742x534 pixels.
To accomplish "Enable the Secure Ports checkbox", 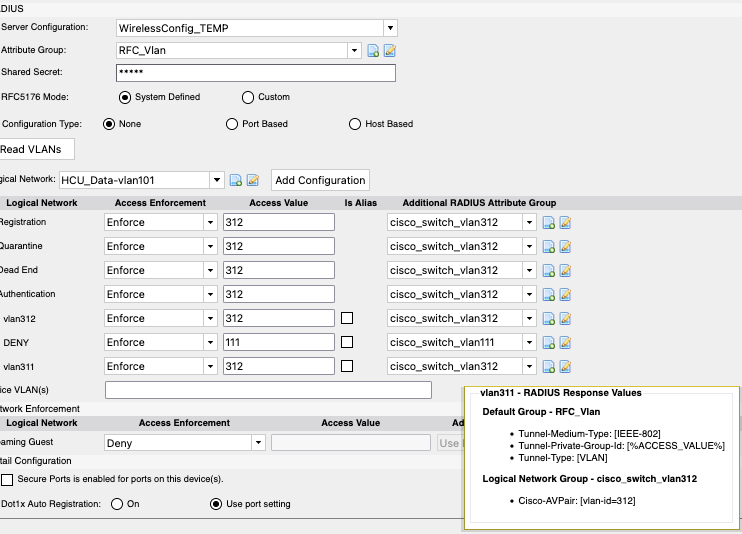I will click(7, 479).
